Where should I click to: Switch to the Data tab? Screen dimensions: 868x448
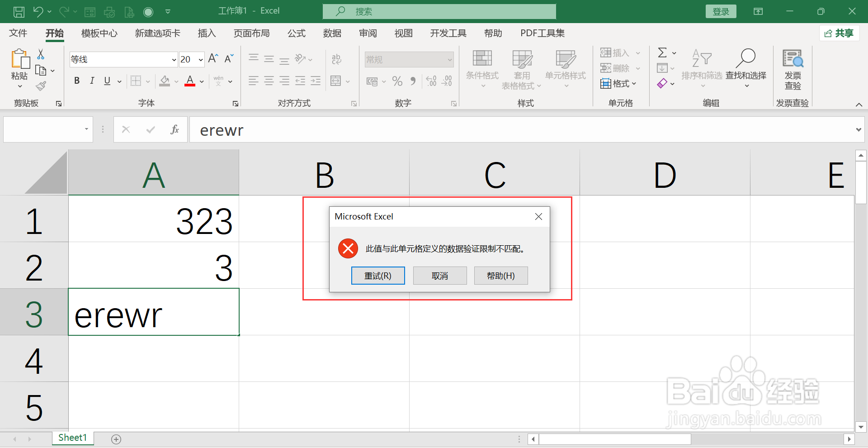tap(332, 33)
